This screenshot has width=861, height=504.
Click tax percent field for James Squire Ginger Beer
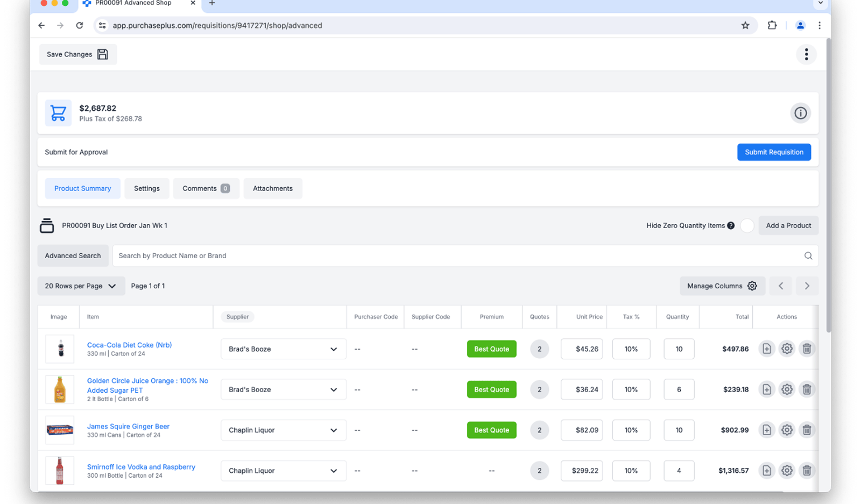click(631, 430)
